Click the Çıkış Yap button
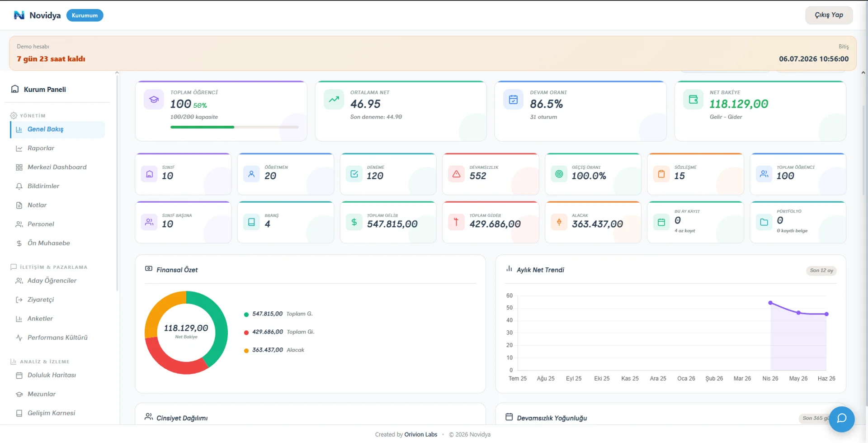 [829, 15]
